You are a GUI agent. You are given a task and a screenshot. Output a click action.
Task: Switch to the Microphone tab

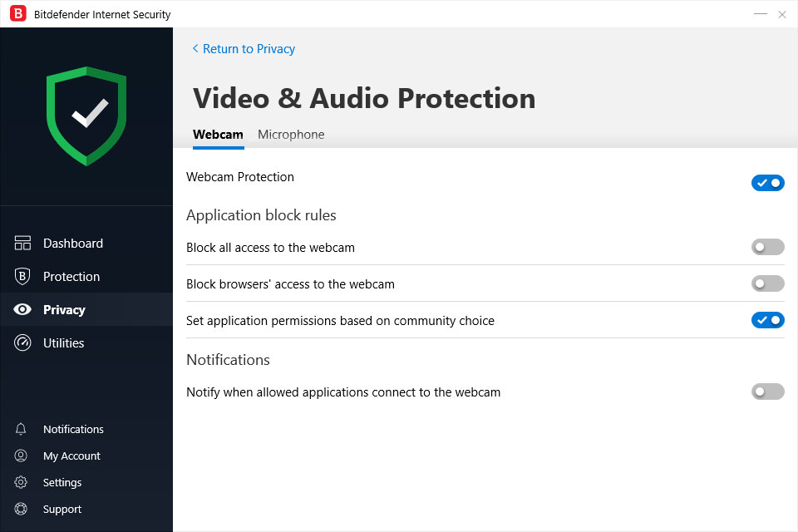pos(291,135)
